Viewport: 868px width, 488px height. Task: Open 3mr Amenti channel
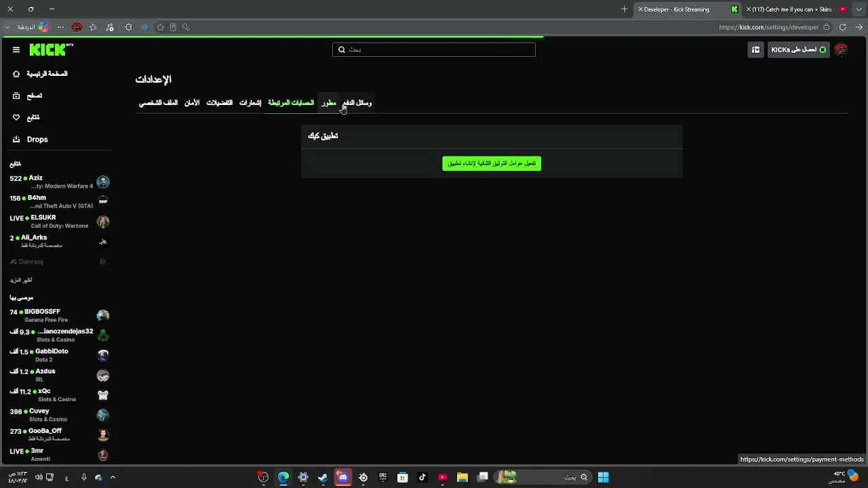(60, 455)
